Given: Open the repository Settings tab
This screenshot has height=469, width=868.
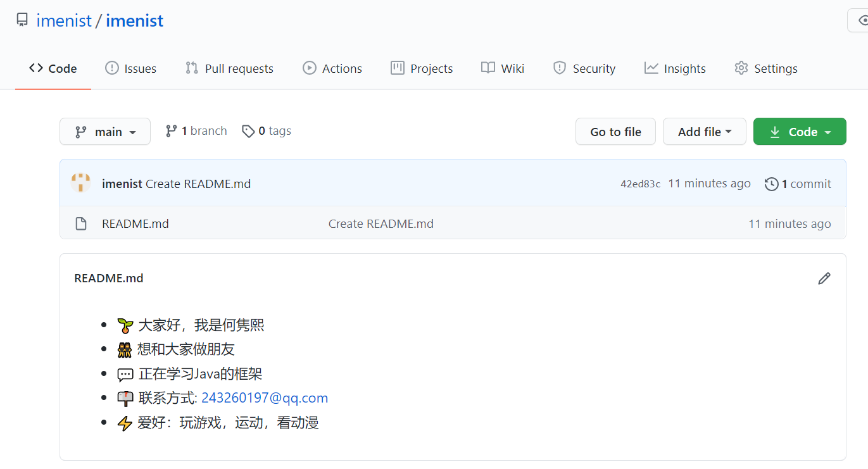Looking at the screenshot, I should coord(766,68).
